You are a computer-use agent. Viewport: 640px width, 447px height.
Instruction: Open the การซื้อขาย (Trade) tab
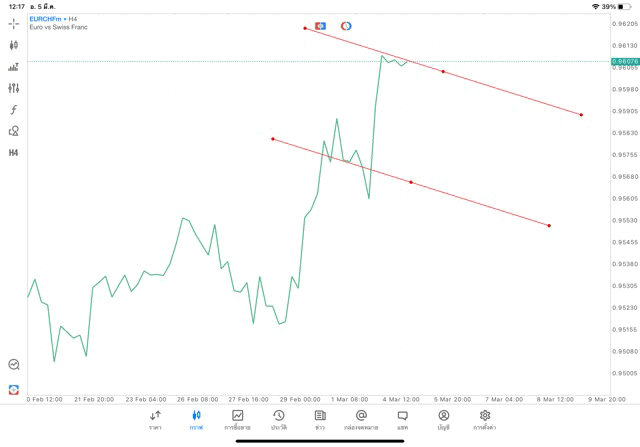point(238,419)
